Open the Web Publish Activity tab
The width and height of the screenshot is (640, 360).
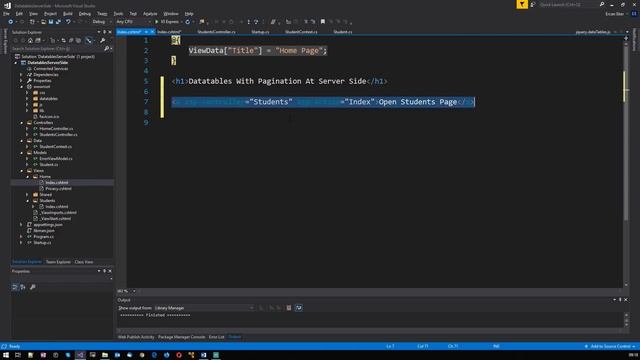tap(136, 337)
